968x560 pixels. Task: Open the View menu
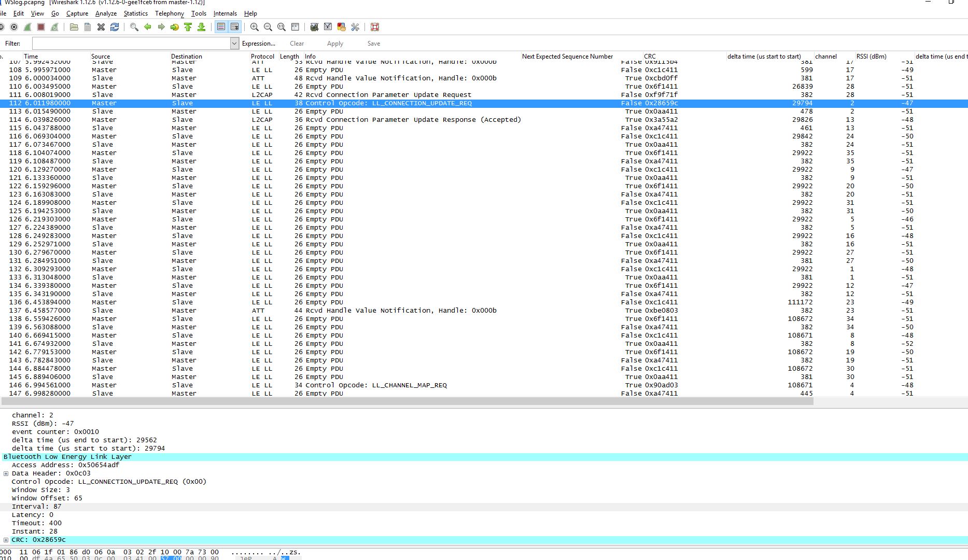point(37,13)
